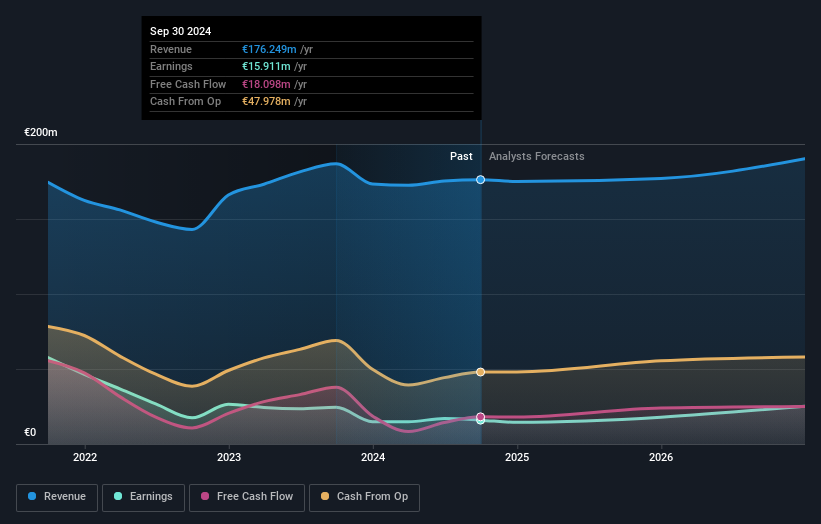The width and height of the screenshot is (821, 524).
Task: Click the €15.911m earnings value
Action: (266, 66)
